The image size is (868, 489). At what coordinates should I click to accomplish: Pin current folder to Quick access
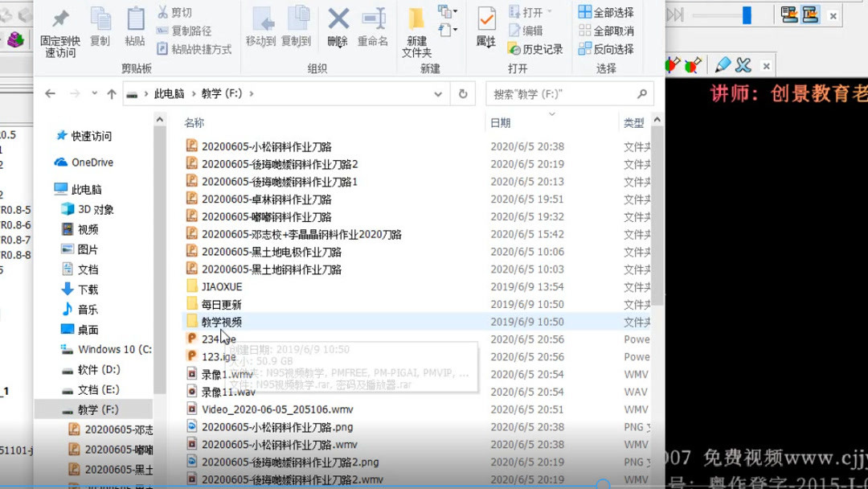pyautogui.click(x=59, y=28)
